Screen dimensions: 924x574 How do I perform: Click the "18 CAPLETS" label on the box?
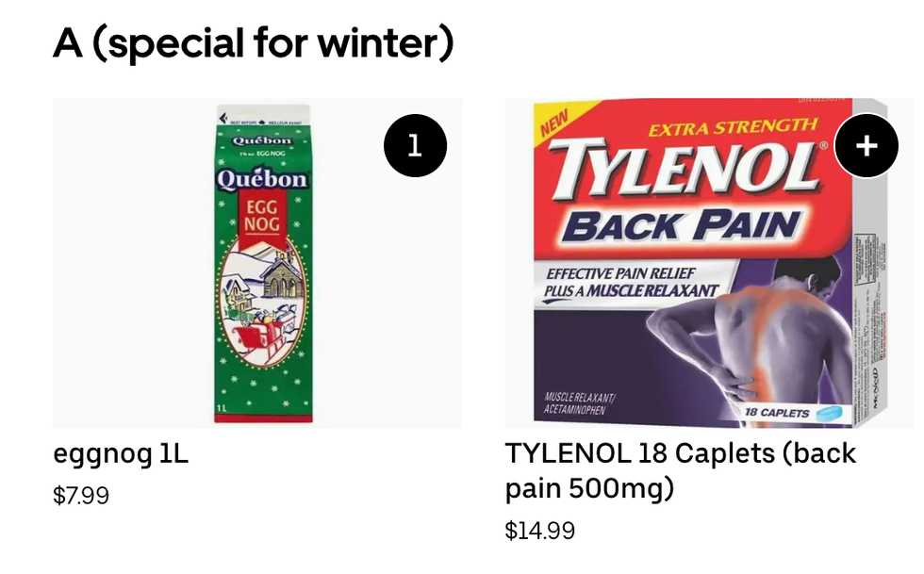pyautogui.click(x=776, y=413)
